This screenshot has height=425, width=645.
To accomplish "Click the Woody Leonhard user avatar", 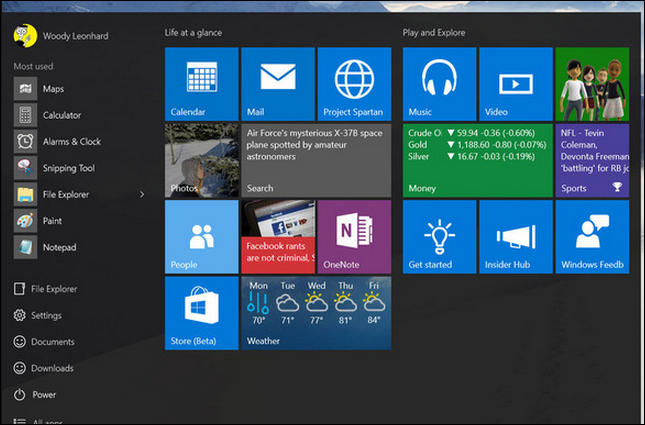I will point(25,36).
